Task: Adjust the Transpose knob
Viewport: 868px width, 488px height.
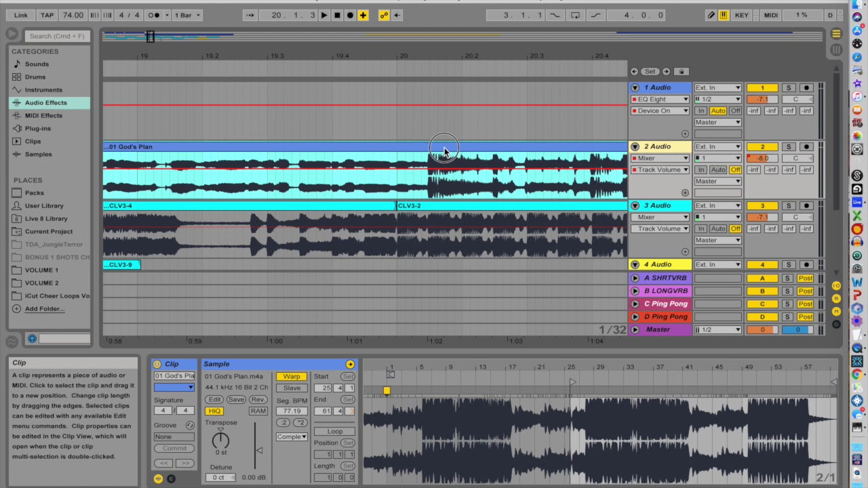Action: [x=220, y=439]
